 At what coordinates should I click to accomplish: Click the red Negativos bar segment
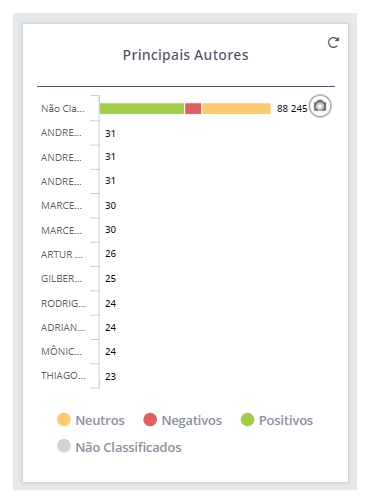[193, 109]
